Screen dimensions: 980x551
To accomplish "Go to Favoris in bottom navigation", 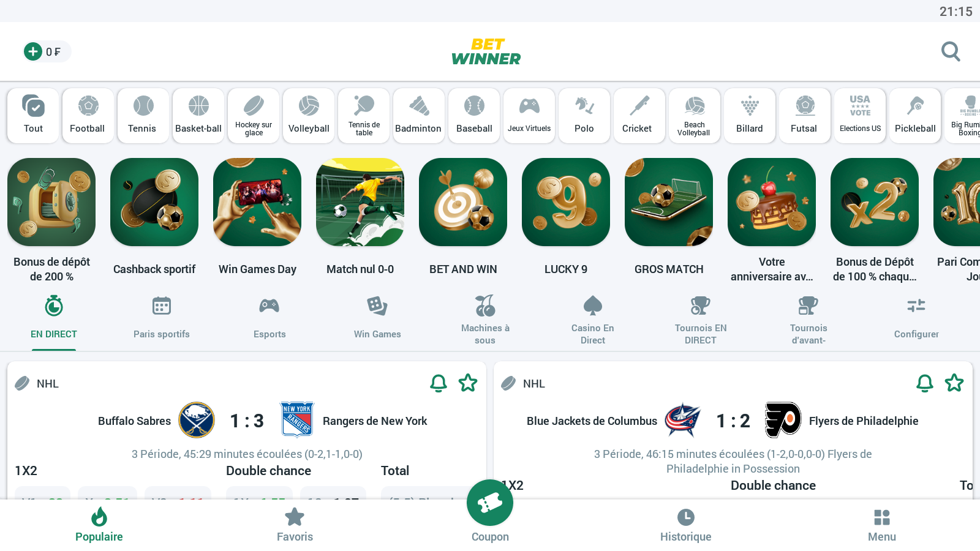I will [x=295, y=526].
